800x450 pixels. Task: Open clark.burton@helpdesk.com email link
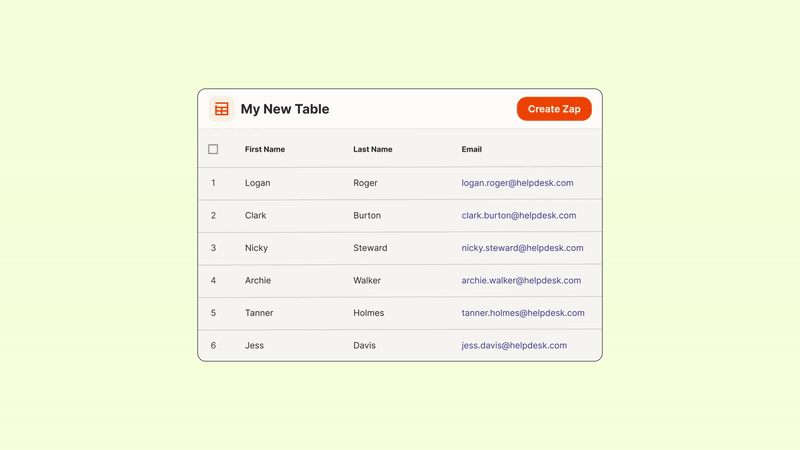point(518,215)
